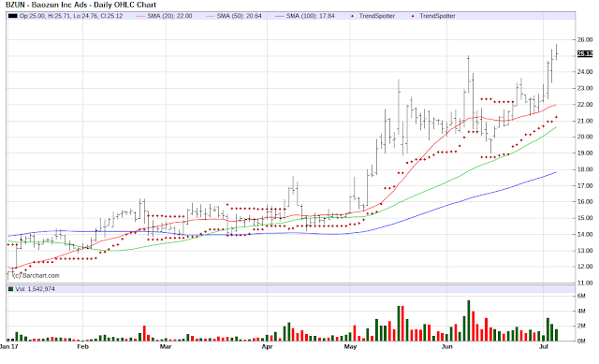Click the black OHLC legend swatch
Viewport: 599px width, 364px height.
(12, 16)
